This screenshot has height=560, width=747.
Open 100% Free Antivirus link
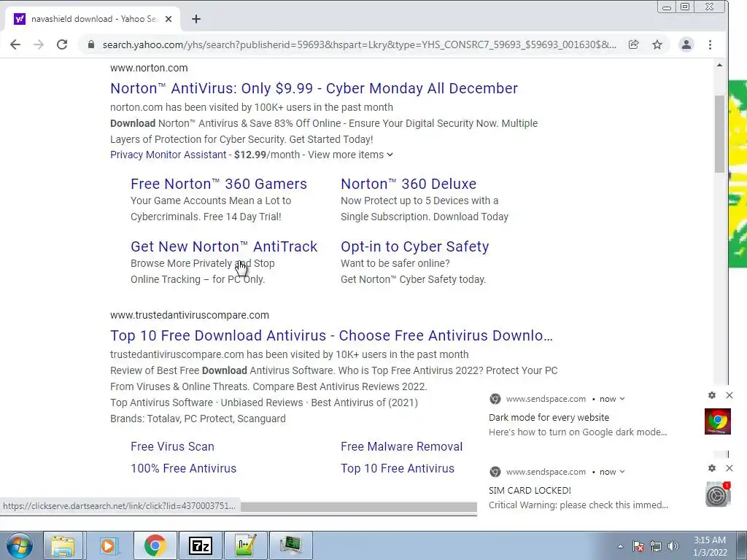click(x=183, y=469)
